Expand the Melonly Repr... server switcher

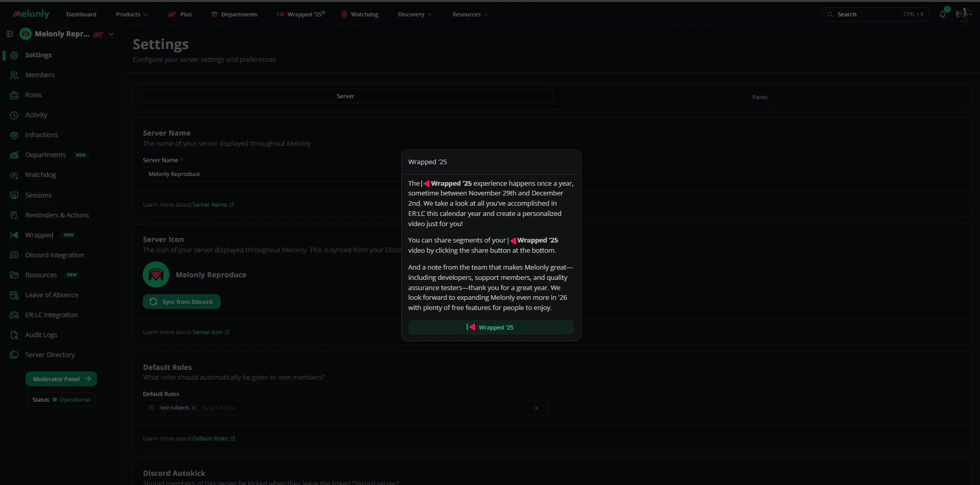(67, 34)
